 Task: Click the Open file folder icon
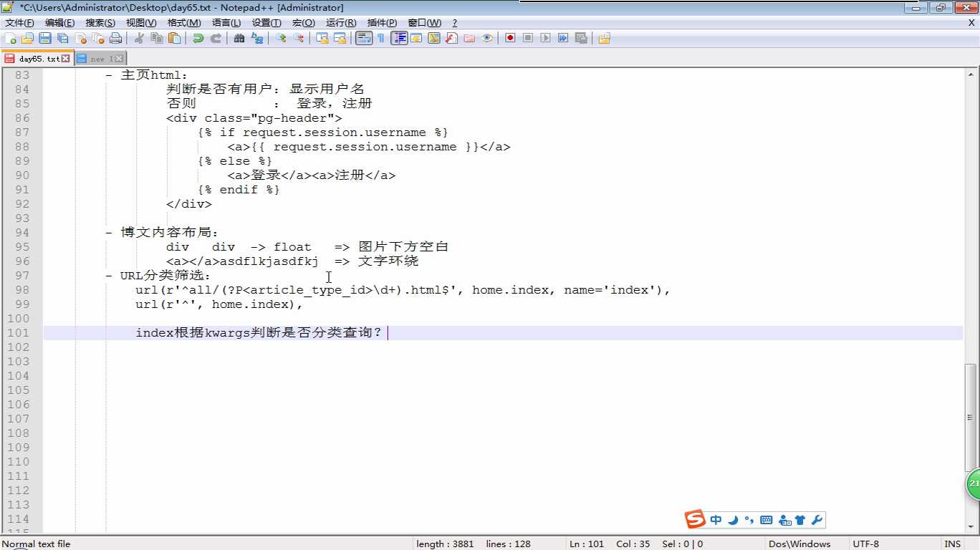[x=28, y=38]
